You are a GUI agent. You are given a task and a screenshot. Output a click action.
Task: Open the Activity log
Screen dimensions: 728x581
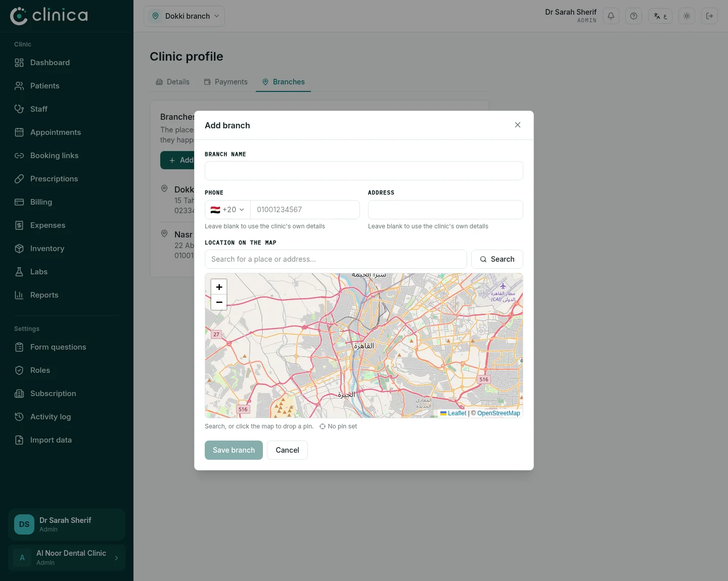67,417
